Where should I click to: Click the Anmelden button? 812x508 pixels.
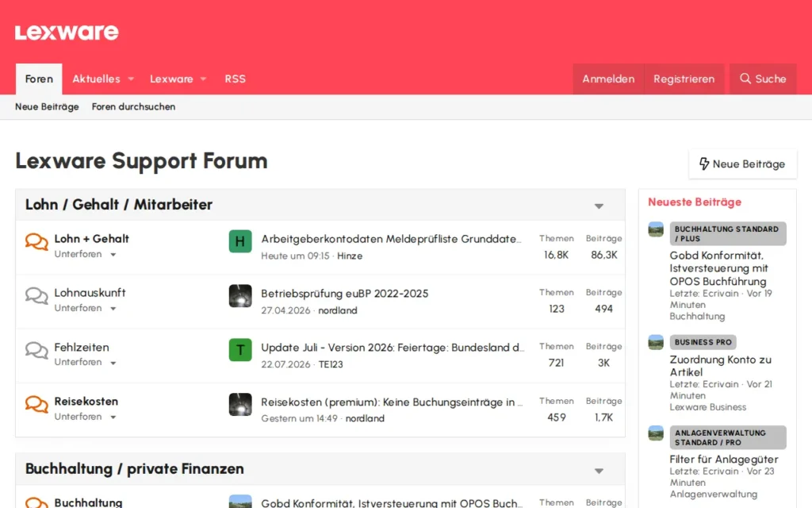pyautogui.click(x=608, y=79)
